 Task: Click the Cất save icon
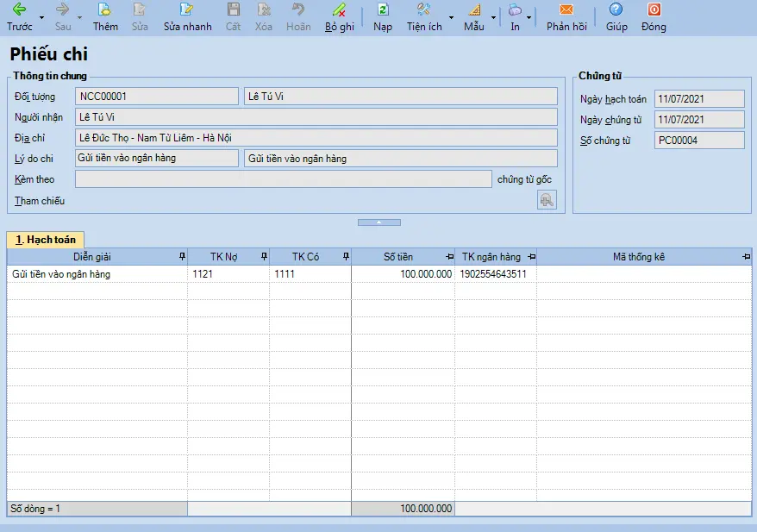233,9
